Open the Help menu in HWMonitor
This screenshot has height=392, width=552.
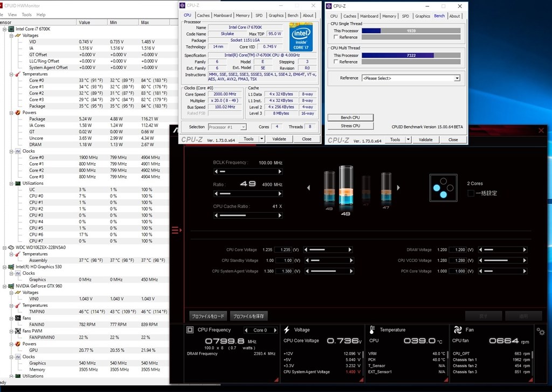tap(41, 15)
